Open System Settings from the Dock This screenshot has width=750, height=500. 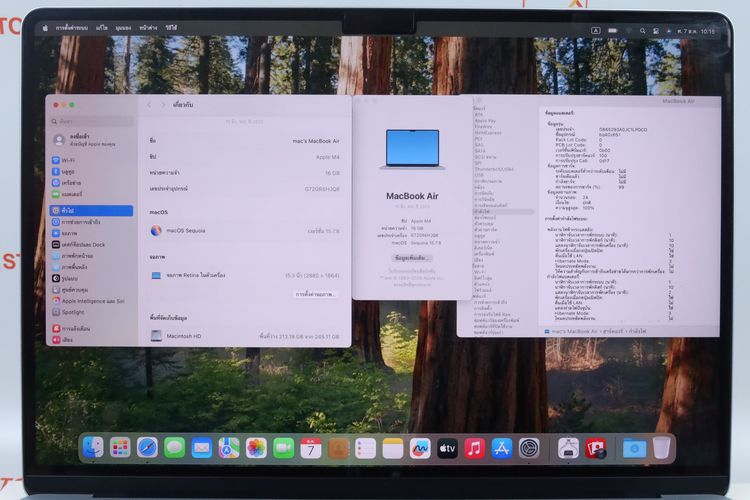point(529,448)
